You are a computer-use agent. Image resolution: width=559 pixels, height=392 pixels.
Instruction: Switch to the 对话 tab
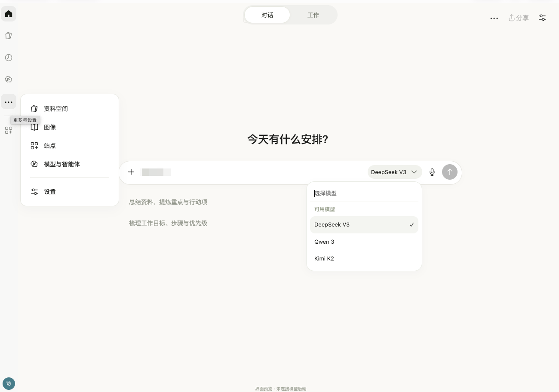point(267,15)
